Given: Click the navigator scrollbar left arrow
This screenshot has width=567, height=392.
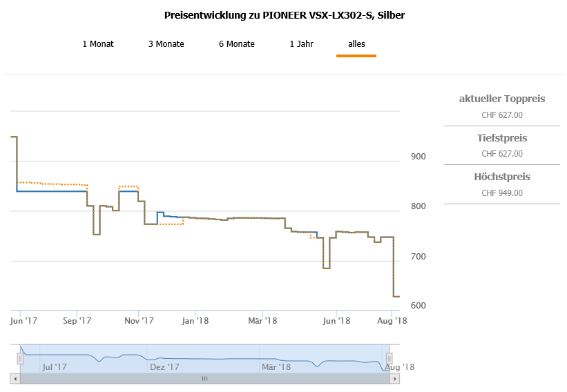Looking at the screenshot, I should [x=15, y=378].
